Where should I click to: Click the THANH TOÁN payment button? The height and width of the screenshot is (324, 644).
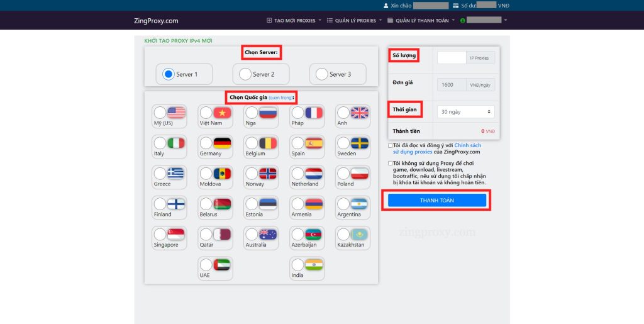pos(437,200)
